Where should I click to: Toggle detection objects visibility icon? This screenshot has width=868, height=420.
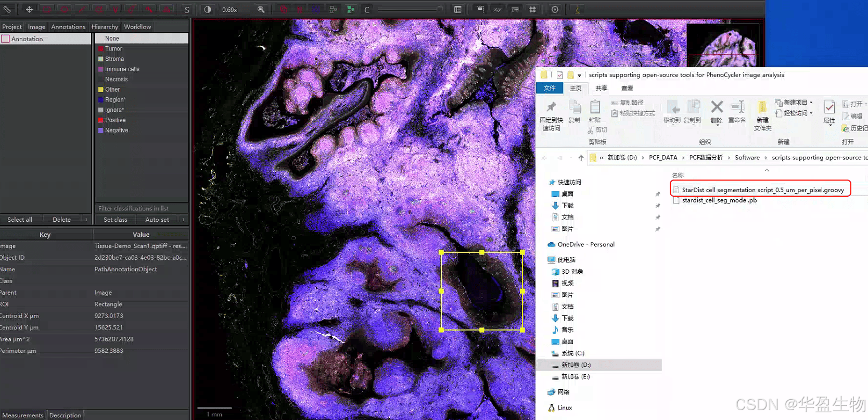click(x=333, y=9)
